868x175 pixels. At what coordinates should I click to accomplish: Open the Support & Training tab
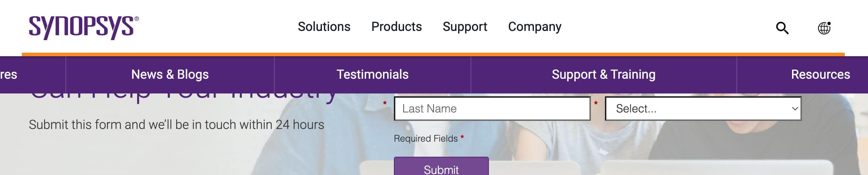click(x=604, y=74)
